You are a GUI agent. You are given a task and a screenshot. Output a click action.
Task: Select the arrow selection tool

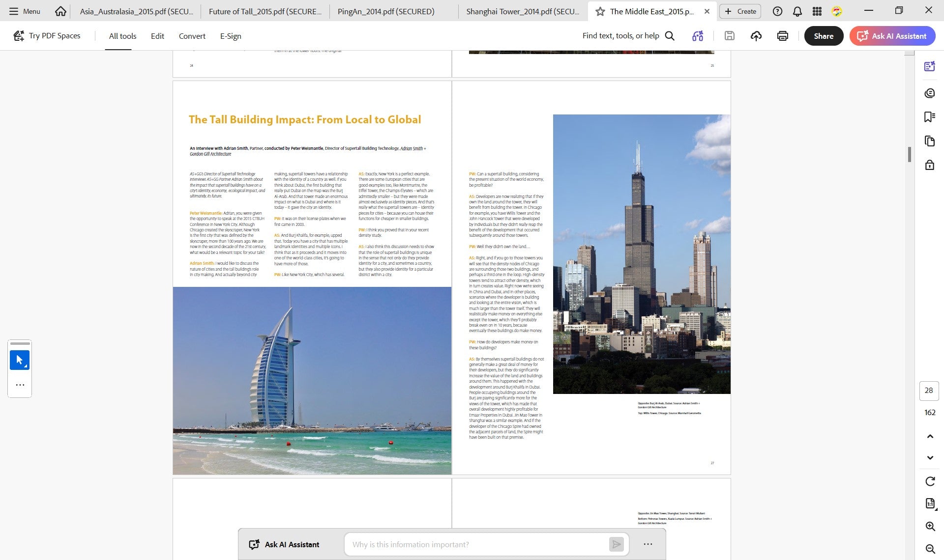(20, 360)
